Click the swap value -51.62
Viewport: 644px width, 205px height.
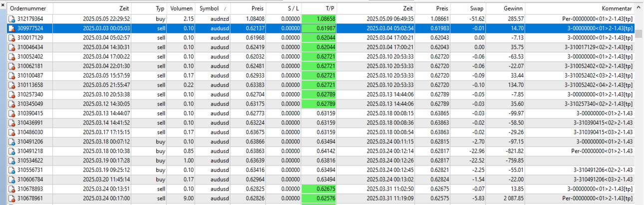(x=476, y=18)
